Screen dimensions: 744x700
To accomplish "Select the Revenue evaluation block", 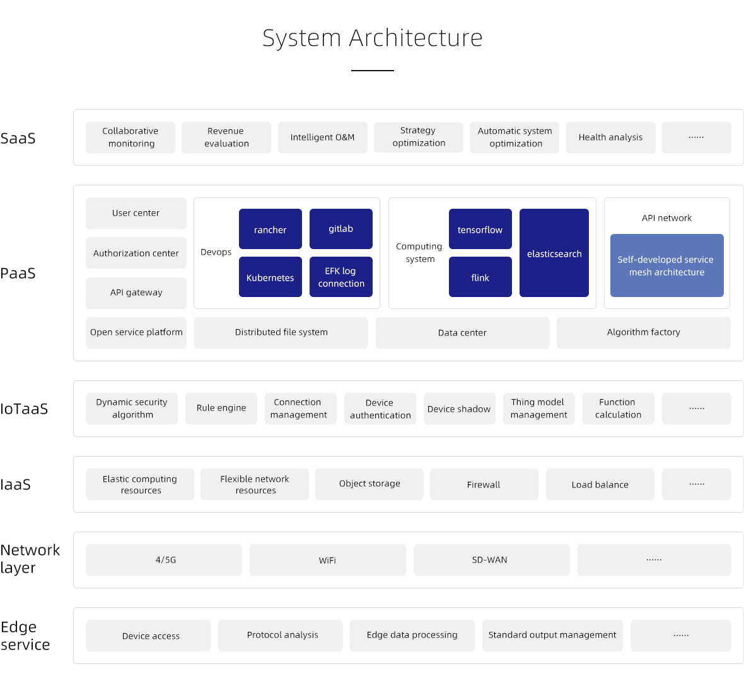I will (x=226, y=137).
